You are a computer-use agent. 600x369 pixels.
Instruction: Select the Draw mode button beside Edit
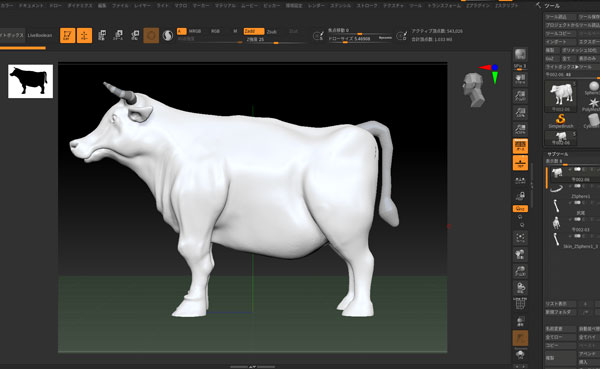click(x=85, y=36)
